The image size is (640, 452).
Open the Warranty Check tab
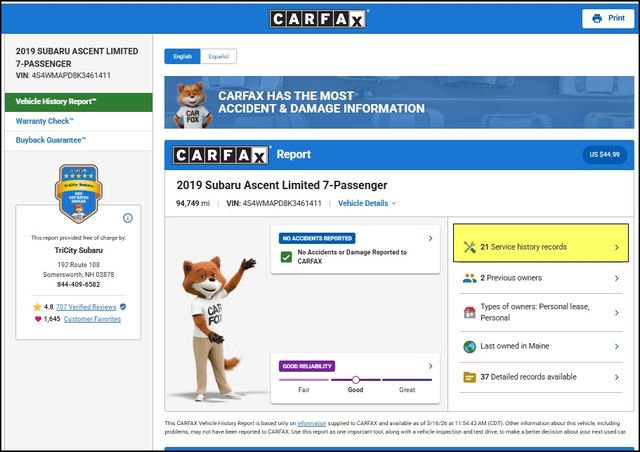click(43, 121)
